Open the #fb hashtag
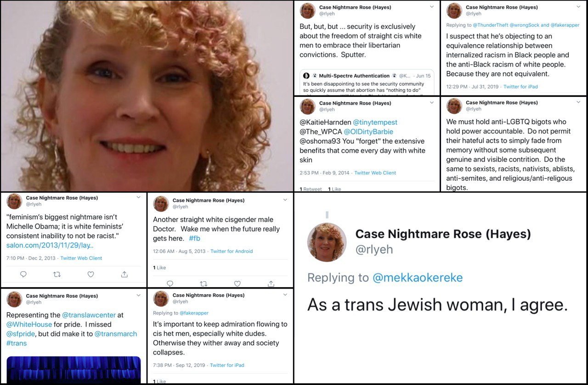 click(x=194, y=239)
